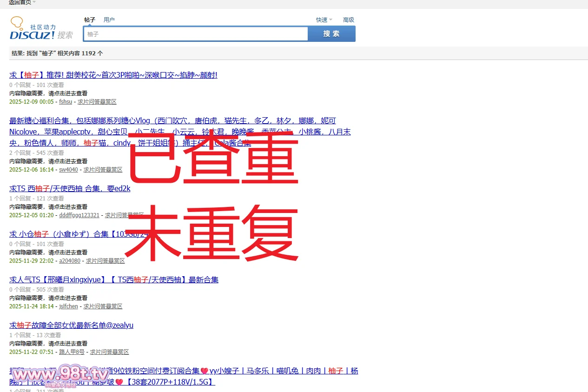
Task: Switch to the 用户 search tab
Action: pyautogui.click(x=109, y=20)
